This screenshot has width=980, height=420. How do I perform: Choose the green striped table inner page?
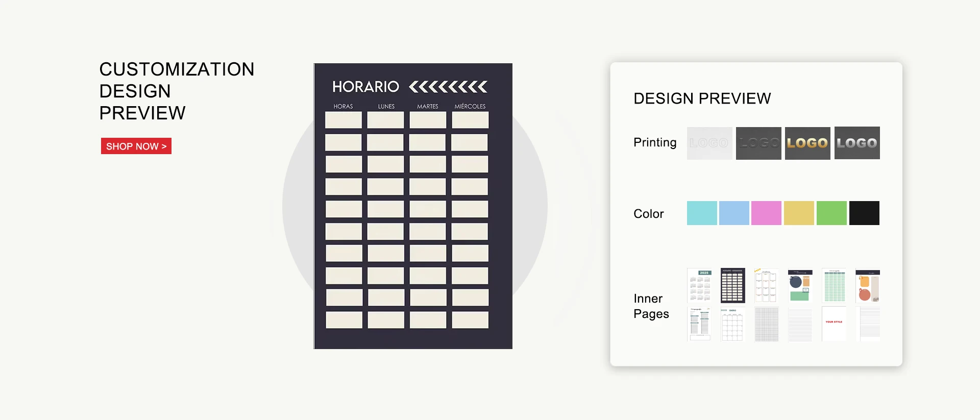tap(834, 286)
